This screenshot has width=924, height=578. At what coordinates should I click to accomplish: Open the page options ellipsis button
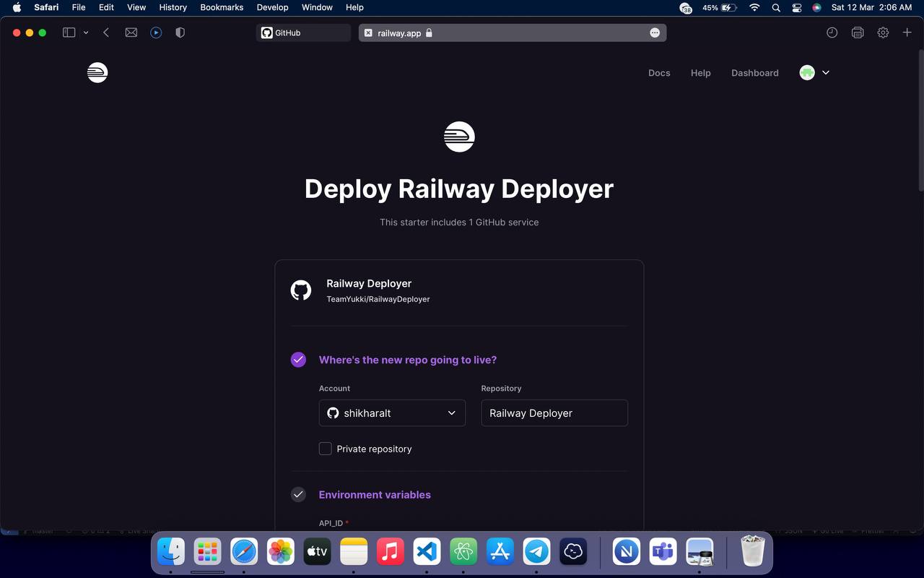coord(655,33)
